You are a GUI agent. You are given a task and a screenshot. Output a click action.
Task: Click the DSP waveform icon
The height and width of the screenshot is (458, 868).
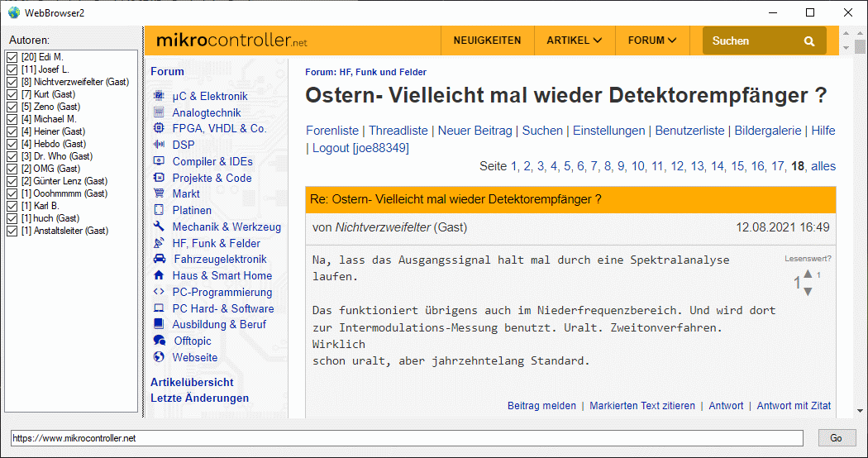pyautogui.click(x=159, y=145)
